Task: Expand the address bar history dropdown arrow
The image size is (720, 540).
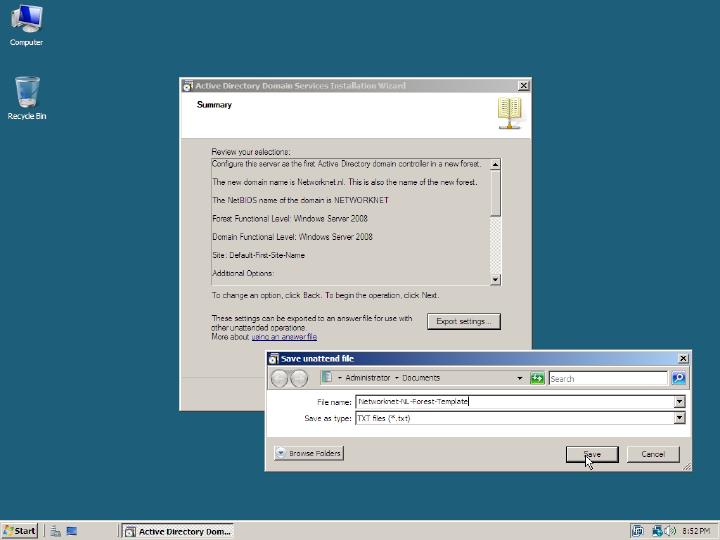Action: [519, 378]
